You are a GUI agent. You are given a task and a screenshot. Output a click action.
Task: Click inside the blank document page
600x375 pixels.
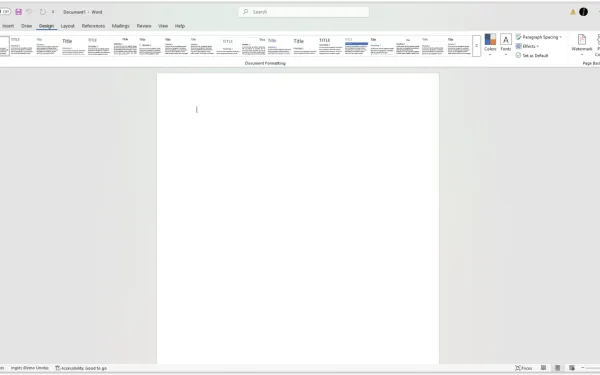(298, 218)
